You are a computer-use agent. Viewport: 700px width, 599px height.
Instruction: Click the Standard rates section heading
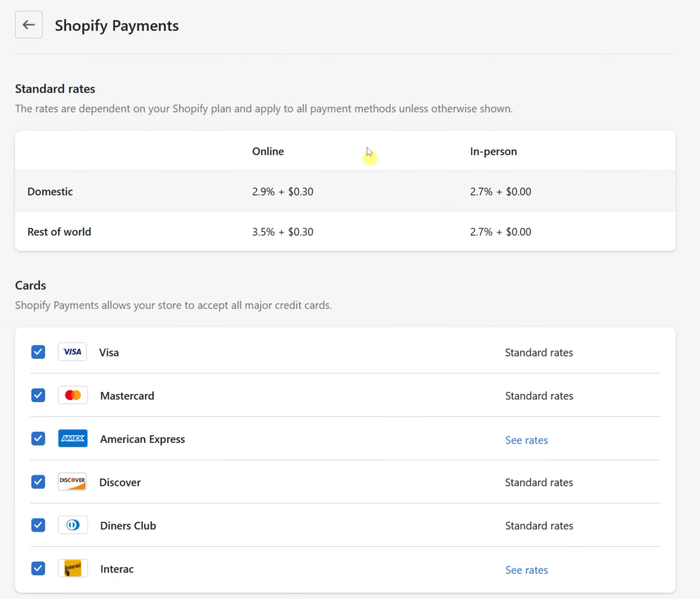pos(55,89)
